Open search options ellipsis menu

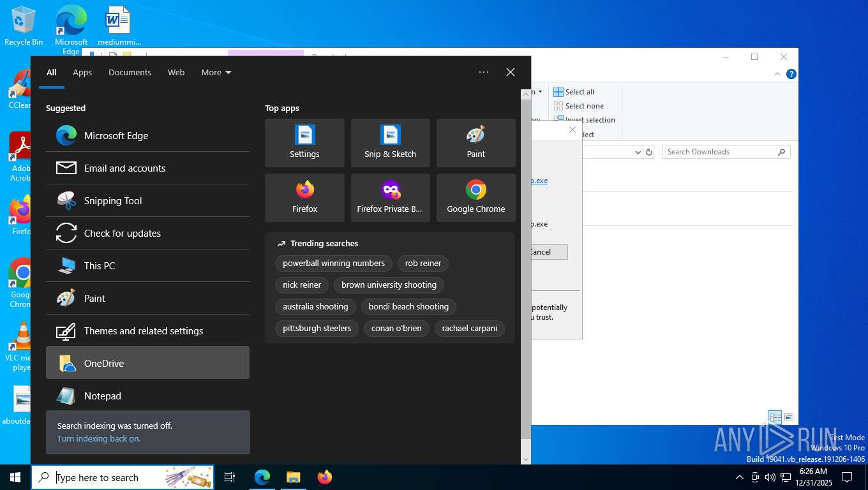pos(484,72)
